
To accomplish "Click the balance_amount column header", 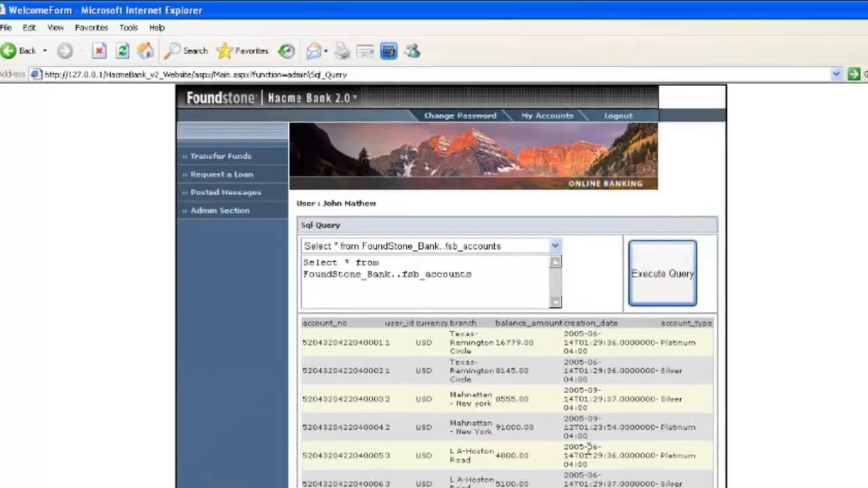I will click(x=529, y=323).
